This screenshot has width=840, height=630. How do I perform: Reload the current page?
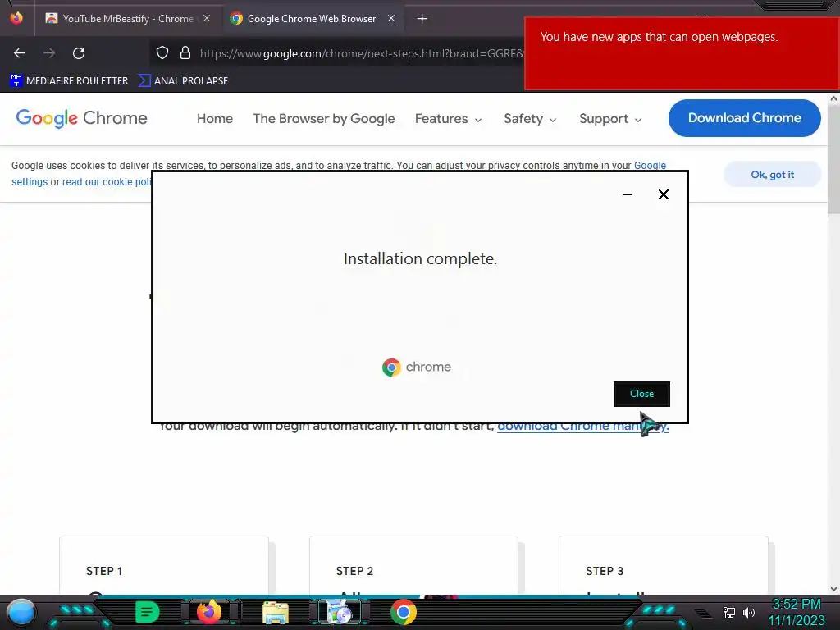point(79,53)
